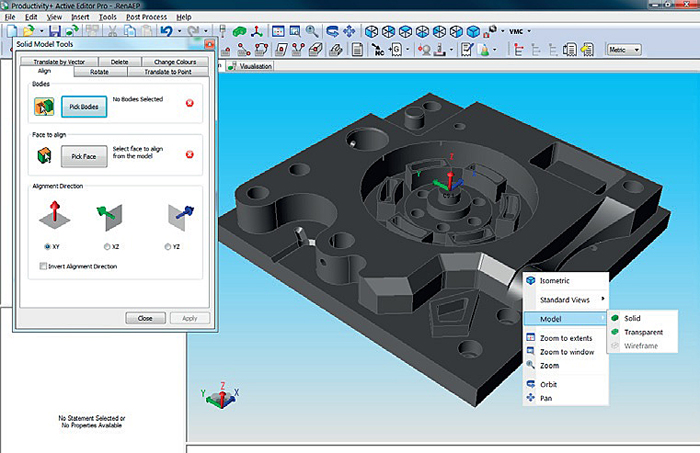The height and width of the screenshot is (453, 700).
Task: Expand the VMC dropdown arrow
Action: (529, 31)
